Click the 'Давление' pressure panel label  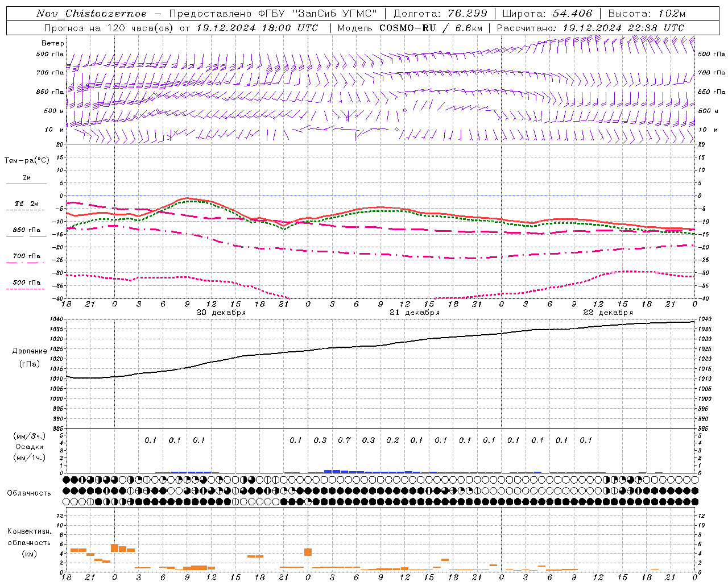point(30,351)
